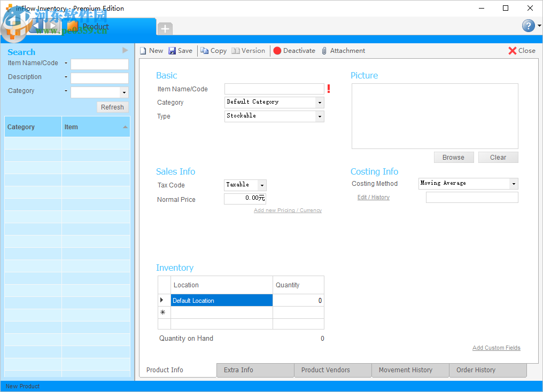Click the new row asterisk in Inventory
The image size is (543, 392).
point(163,312)
